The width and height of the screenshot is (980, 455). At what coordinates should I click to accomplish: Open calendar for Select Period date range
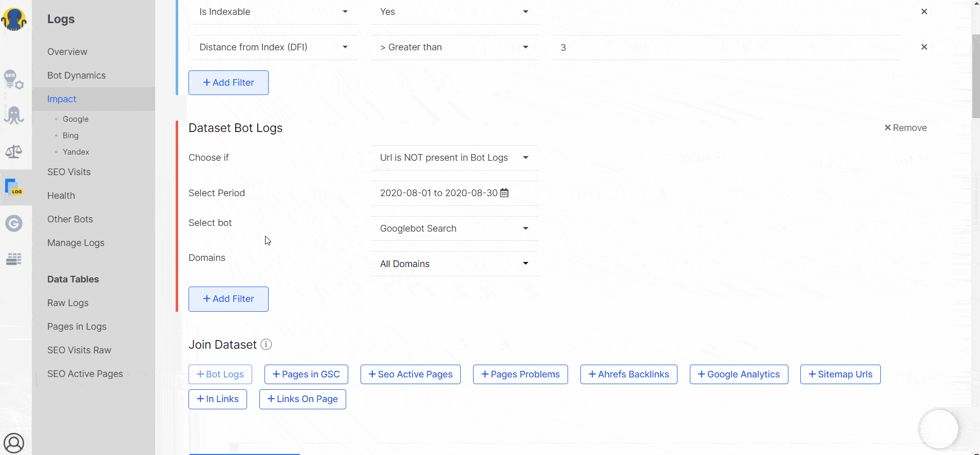tap(504, 193)
